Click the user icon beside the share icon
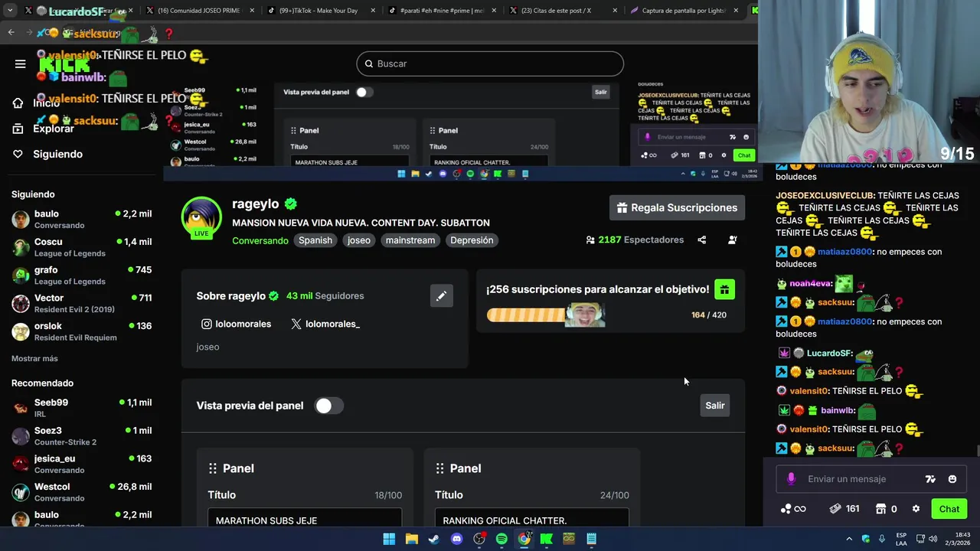The width and height of the screenshot is (980, 551). pyautogui.click(x=732, y=240)
